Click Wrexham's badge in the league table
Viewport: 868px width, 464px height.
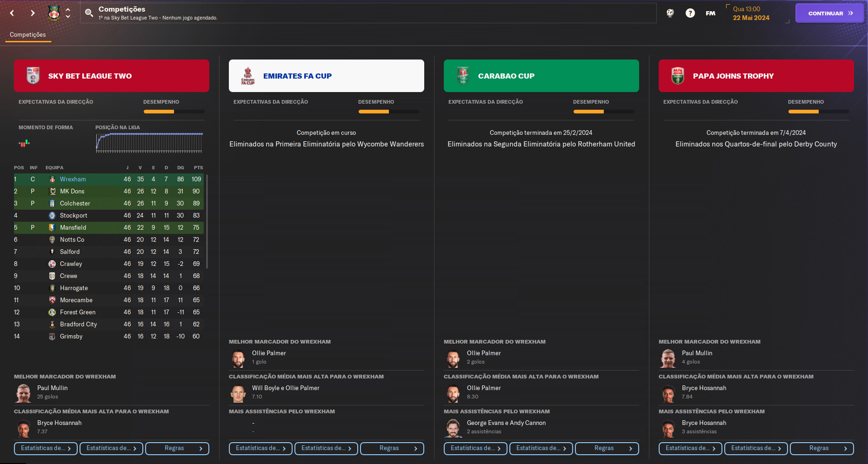click(52, 179)
